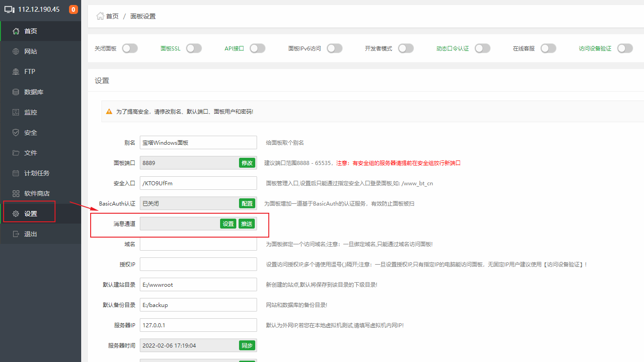Select 退出 in the sidebar
Viewport: 644px width, 362px height.
point(41,234)
